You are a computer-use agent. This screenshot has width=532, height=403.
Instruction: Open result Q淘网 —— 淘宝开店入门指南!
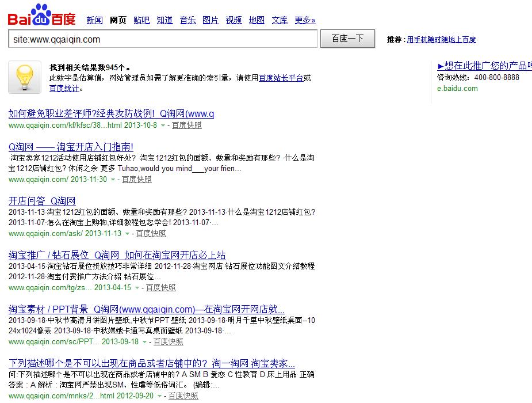[x=71, y=147]
